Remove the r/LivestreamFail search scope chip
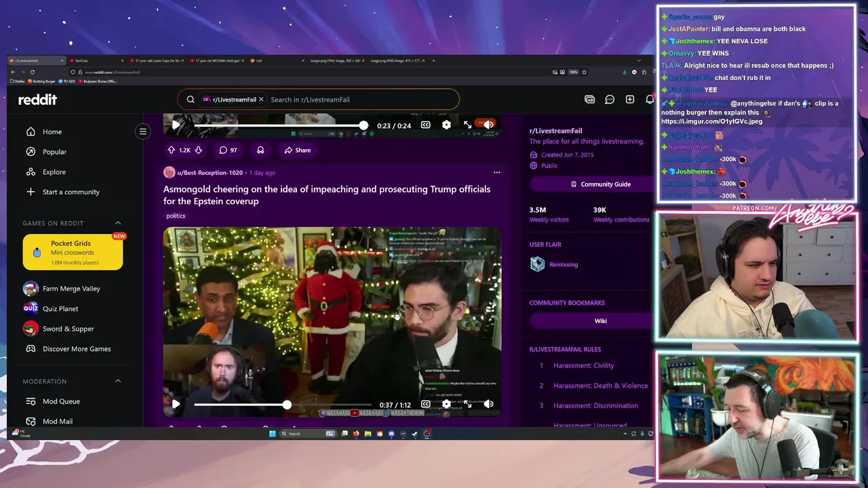868x488 pixels. pos(261,100)
